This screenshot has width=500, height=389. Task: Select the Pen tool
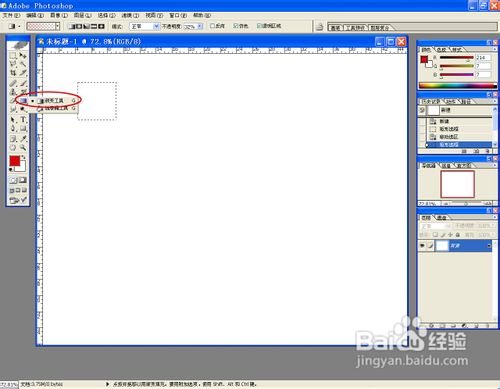(x=13, y=128)
